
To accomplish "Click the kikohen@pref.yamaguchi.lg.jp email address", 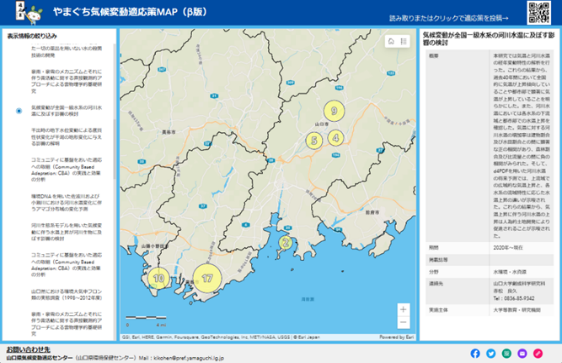I will point(189,358).
